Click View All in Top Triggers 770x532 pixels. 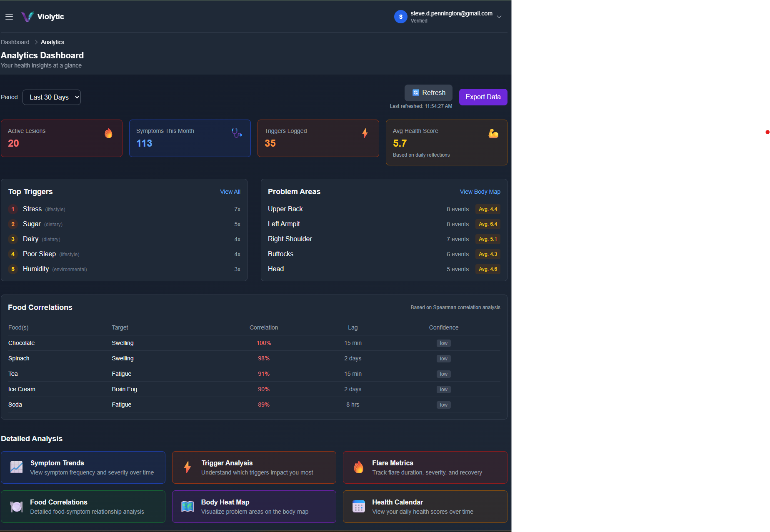(x=230, y=192)
